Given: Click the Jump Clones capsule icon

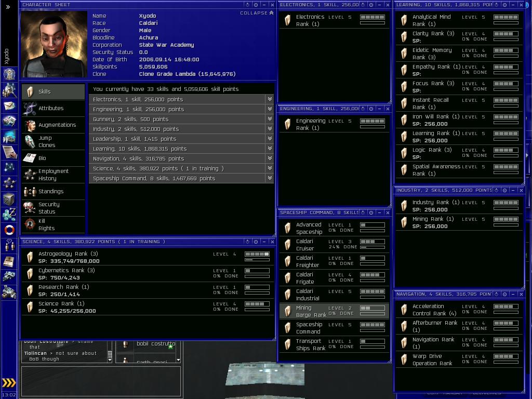Looking at the screenshot, I should [30, 141].
